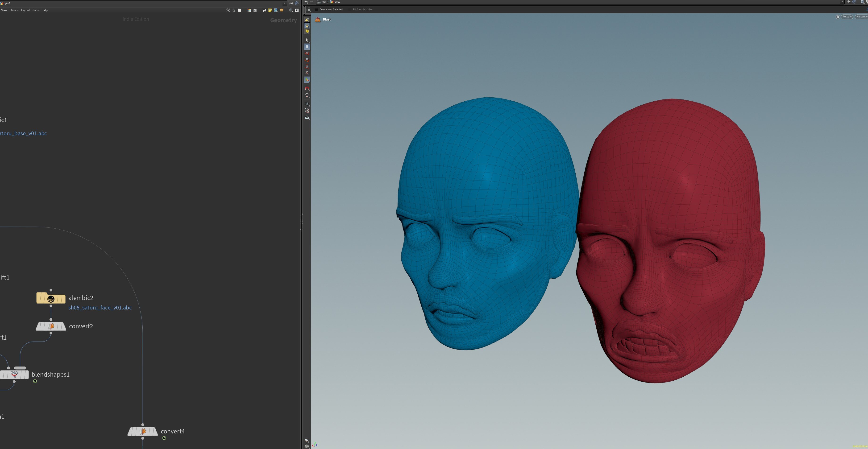
Task: Select the convert4 node
Action: (142, 432)
